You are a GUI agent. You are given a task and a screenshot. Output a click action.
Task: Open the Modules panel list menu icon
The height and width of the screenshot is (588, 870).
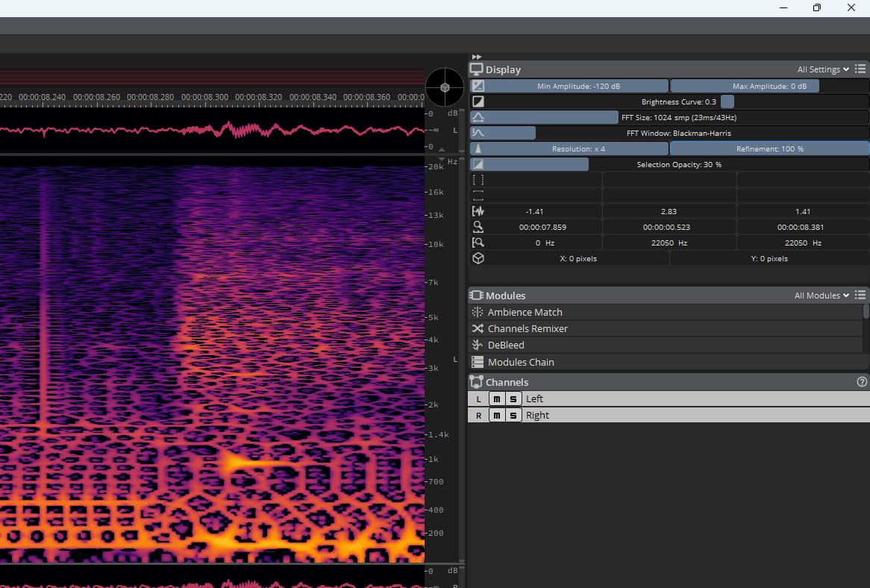(x=860, y=295)
